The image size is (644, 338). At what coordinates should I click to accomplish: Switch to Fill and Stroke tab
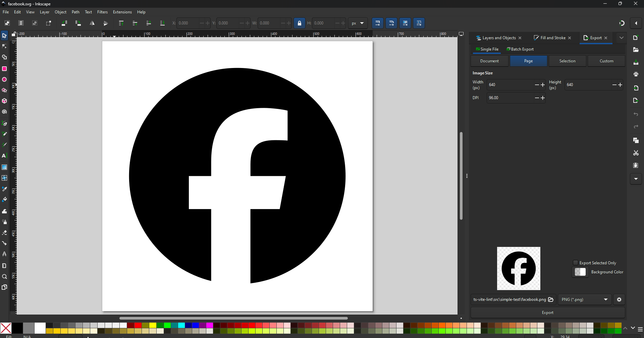[553, 38]
